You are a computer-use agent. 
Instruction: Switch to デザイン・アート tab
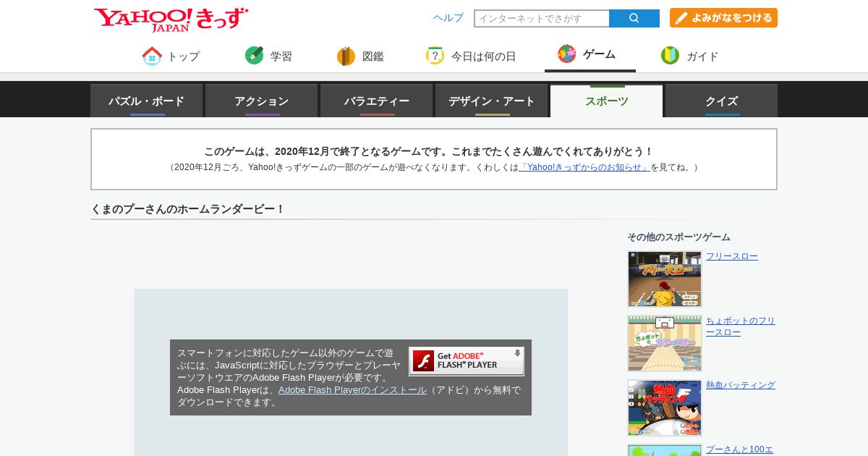492,101
